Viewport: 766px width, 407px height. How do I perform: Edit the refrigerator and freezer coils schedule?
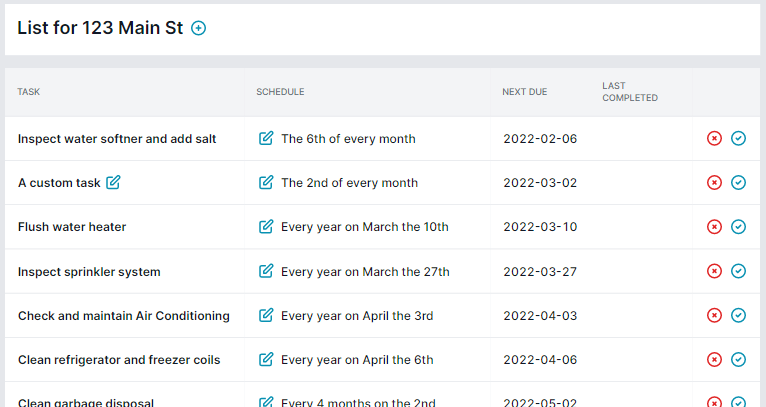[x=265, y=359]
